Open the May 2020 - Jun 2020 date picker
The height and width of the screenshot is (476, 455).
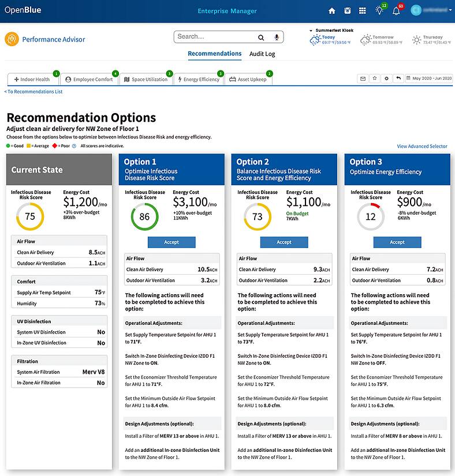(428, 78)
